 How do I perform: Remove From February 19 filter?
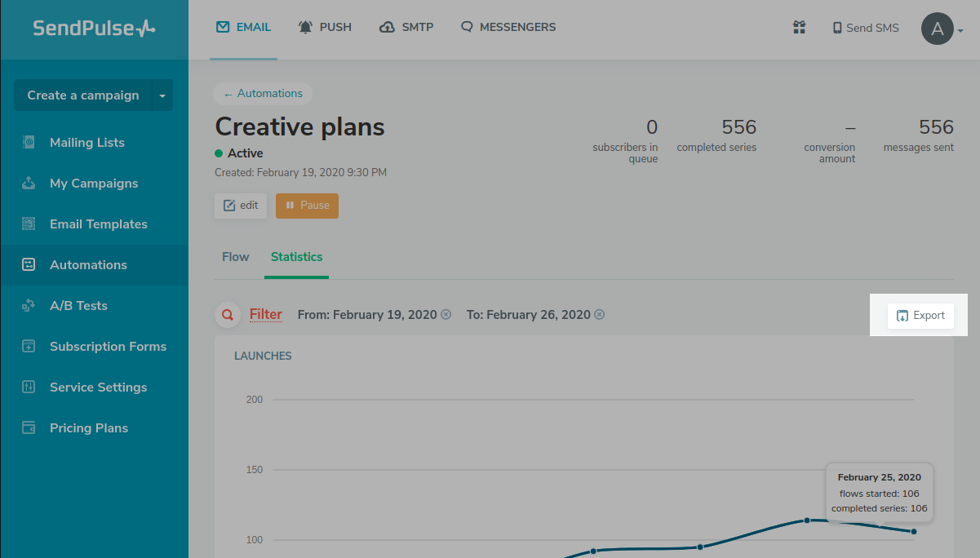pos(446,315)
